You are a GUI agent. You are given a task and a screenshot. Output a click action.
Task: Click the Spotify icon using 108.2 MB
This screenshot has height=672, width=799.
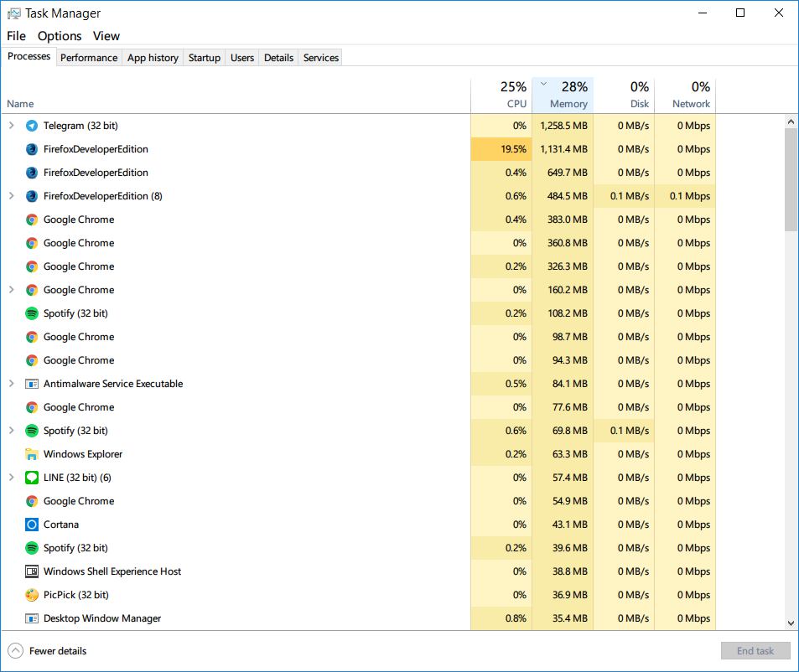(32, 313)
